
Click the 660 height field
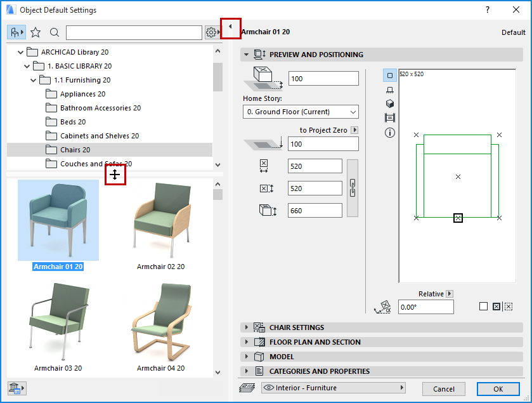pyautogui.click(x=315, y=211)
